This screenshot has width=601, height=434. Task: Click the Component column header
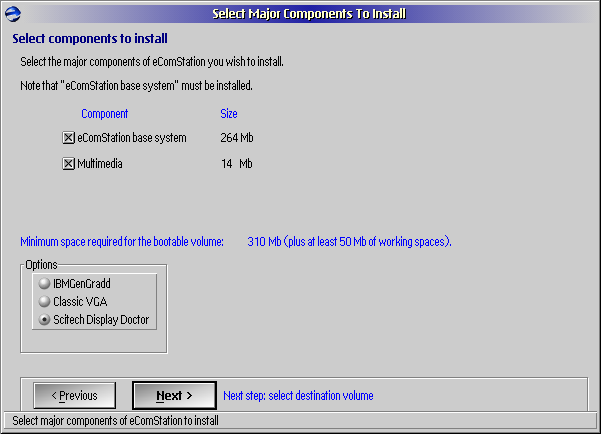(105, 114)
